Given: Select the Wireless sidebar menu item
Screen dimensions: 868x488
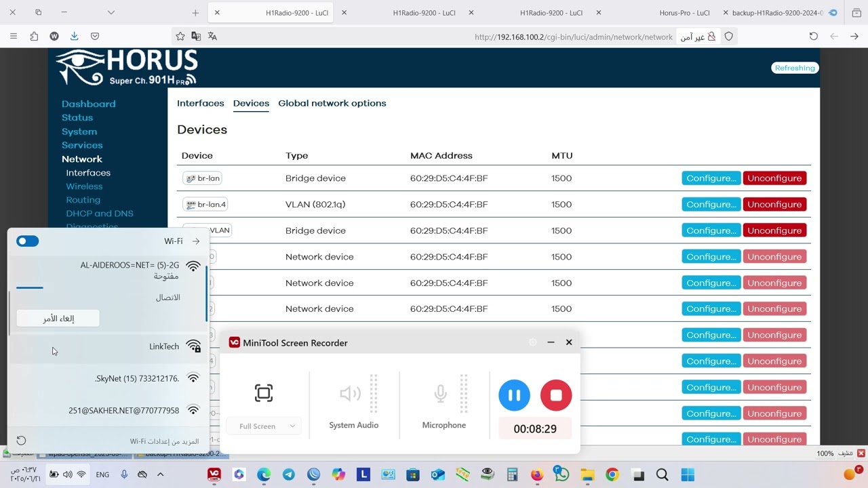Looking at the screenshot, I should click(x=84, y=186).
